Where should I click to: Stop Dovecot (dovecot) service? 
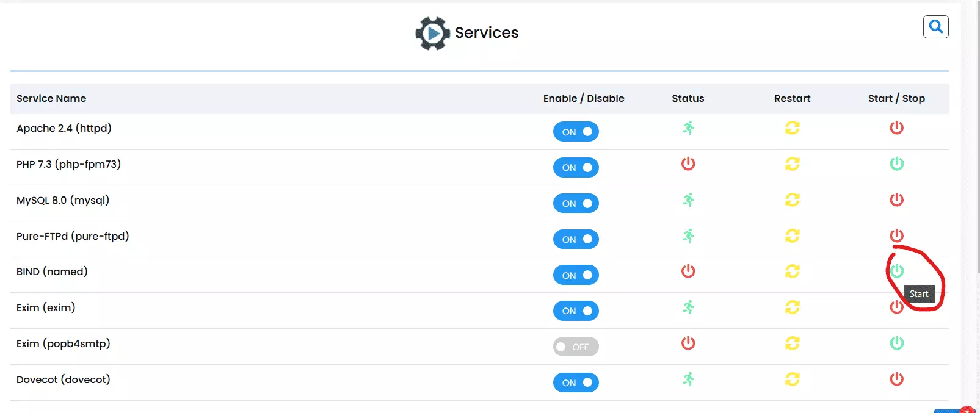tap(896, 379)
